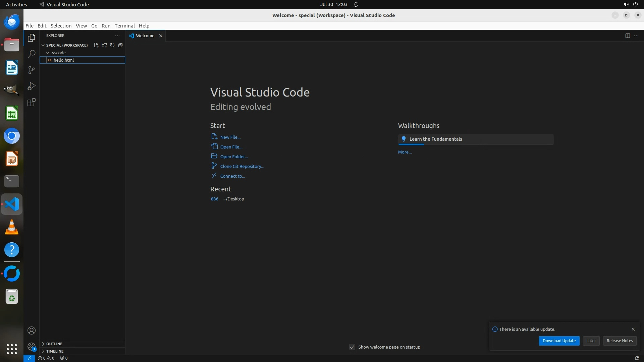
Task: Open the Manage gear icon
Action: coord(32,346)
